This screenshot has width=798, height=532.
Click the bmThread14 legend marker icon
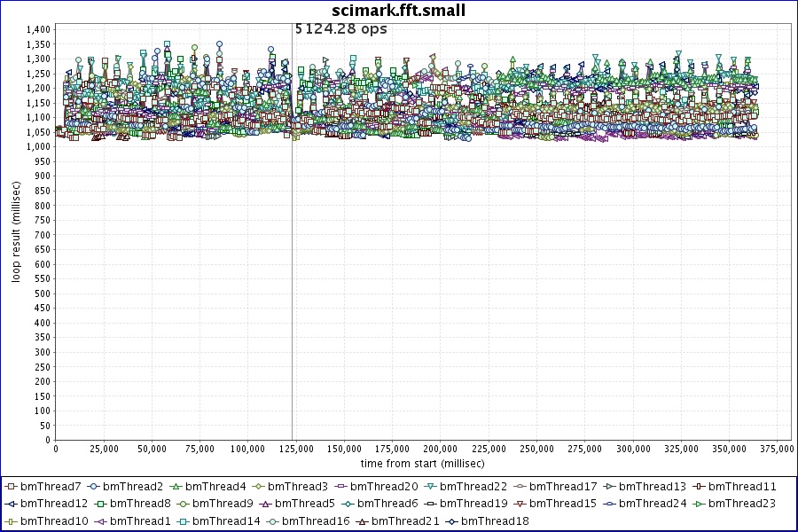click(182, 520)
